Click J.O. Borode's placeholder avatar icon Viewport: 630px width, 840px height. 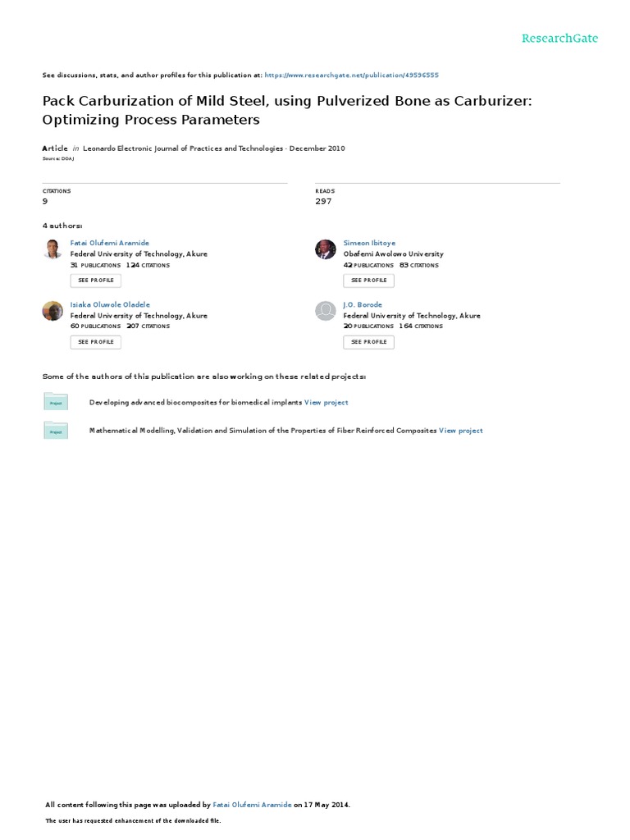[x=326, y=311]
